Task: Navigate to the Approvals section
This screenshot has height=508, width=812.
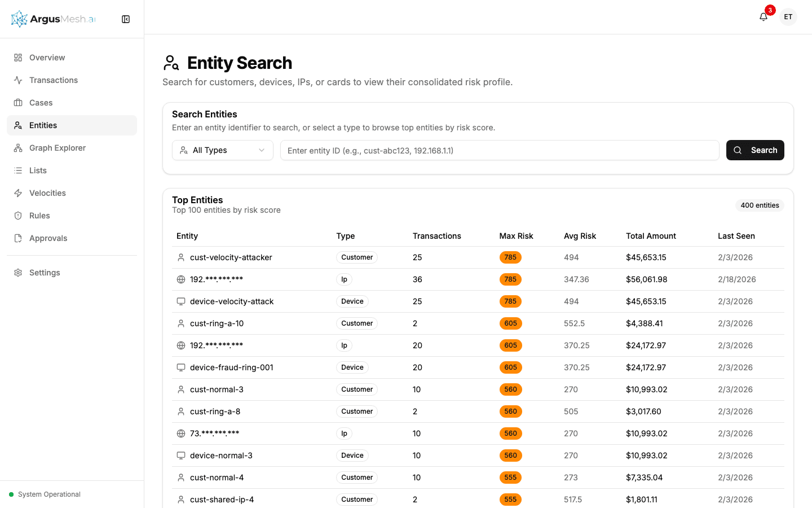Action: (48, 238)
